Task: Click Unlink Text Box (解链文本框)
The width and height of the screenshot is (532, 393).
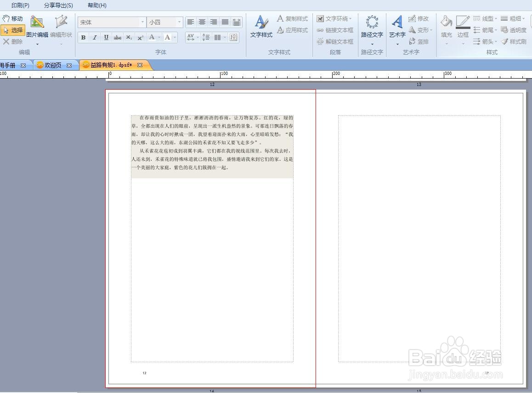Action: [335, 41]
